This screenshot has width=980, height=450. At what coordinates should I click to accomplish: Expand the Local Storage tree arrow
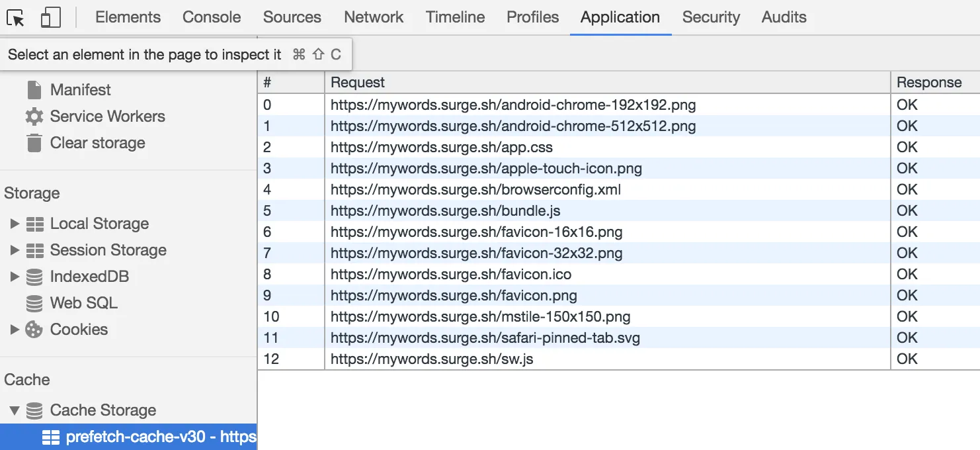pos(15,224)
